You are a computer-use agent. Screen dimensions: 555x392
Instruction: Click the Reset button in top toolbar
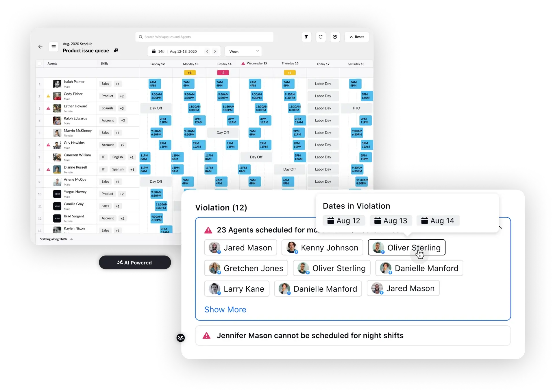[356, 37]
